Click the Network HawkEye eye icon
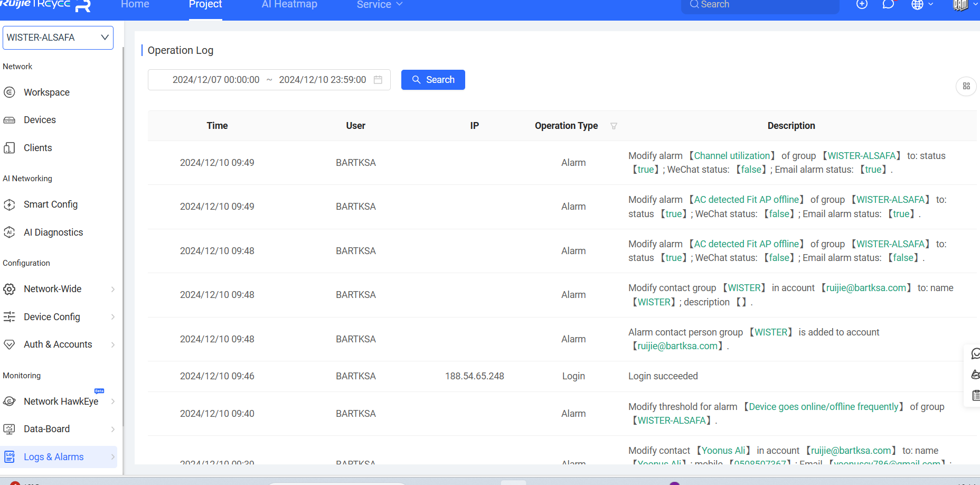 tap(10, 402)
